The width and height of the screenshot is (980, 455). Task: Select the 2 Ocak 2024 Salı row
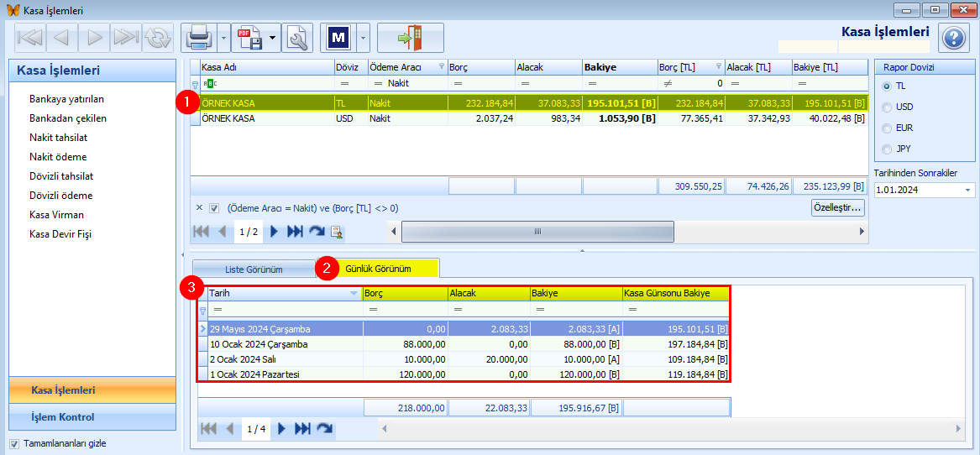tap(463, 359)
